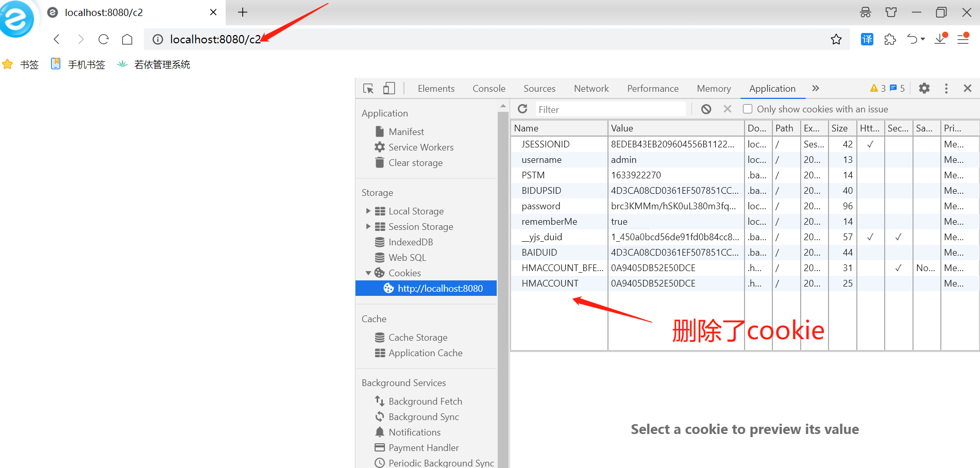980x468 pixels.
Task: Switch to the Sources tab
Action: click(539, 89)
